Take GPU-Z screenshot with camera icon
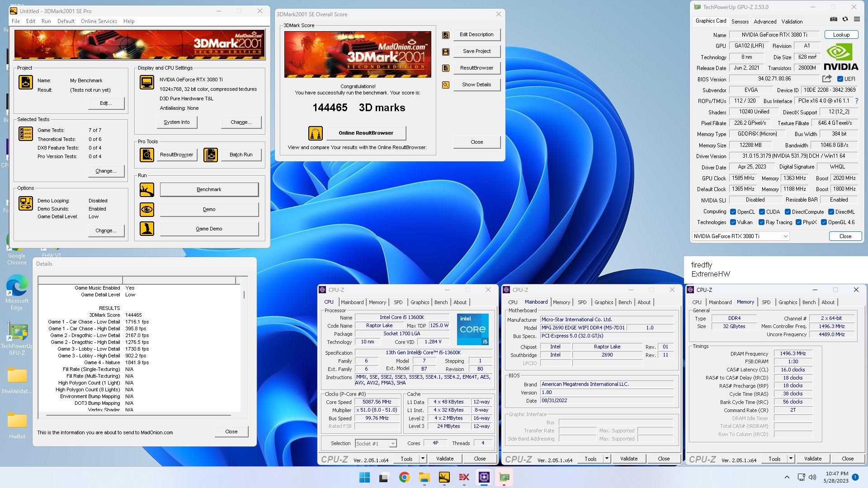 click(834, 19)
